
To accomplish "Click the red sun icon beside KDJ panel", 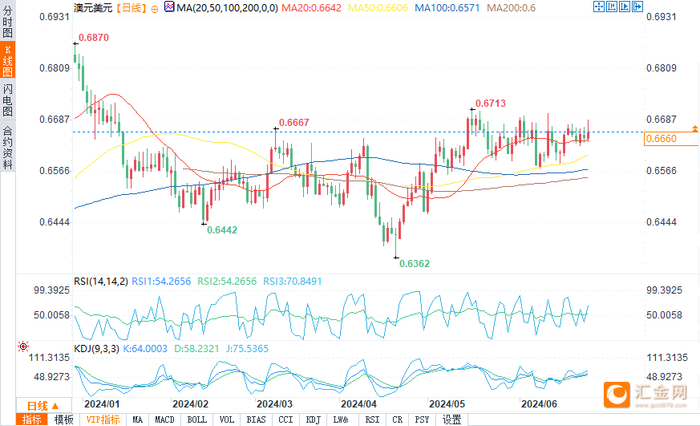I will click(23, 346).
